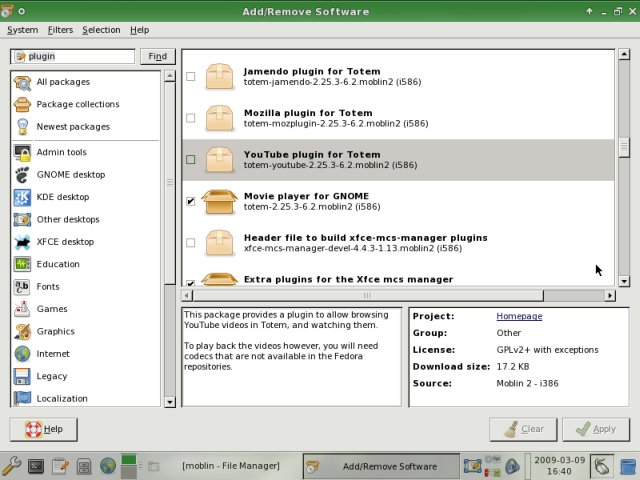Click horizontal scrollbar right arrow

pyautogui.click(x=610, y=296)
